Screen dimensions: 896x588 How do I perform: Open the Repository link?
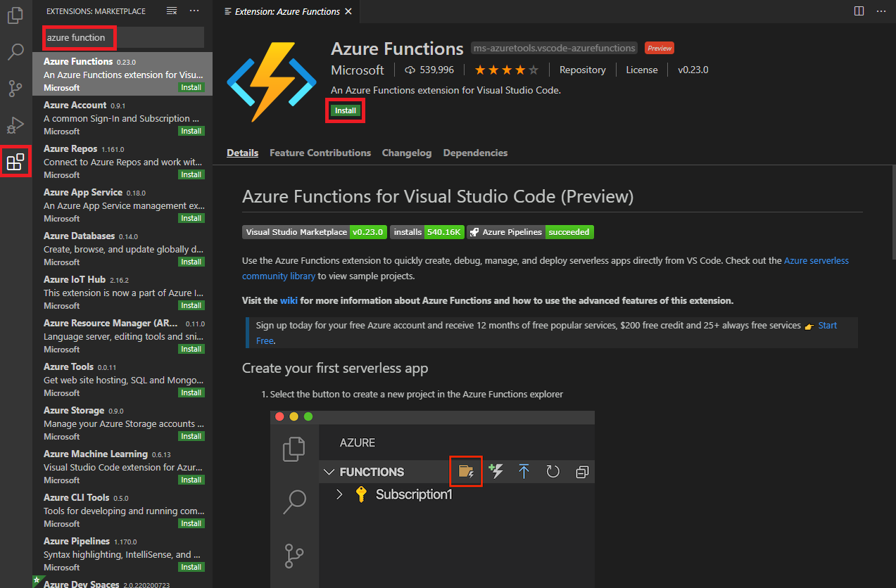point(583,70)
